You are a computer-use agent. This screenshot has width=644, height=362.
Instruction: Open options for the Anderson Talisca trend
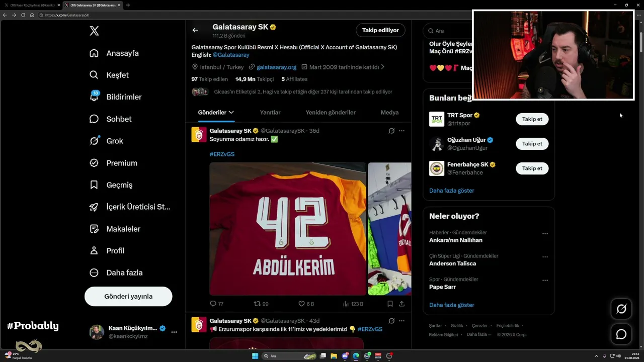point(545,257)
